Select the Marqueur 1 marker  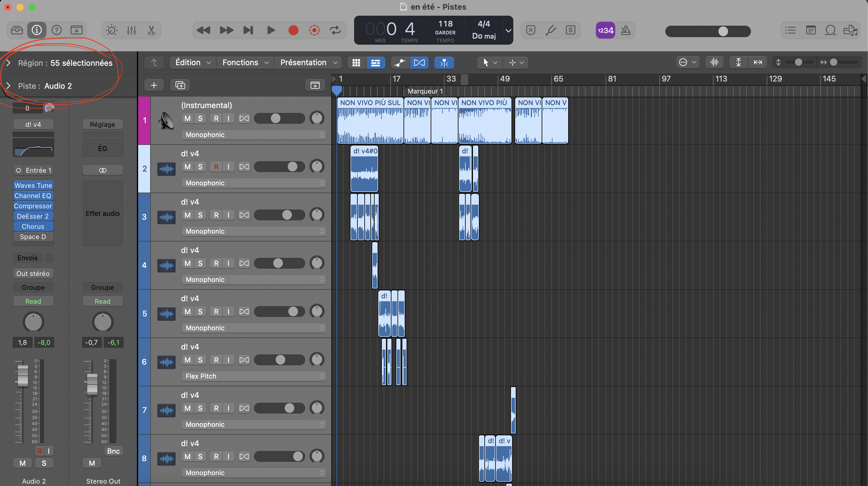coord(425,91)
